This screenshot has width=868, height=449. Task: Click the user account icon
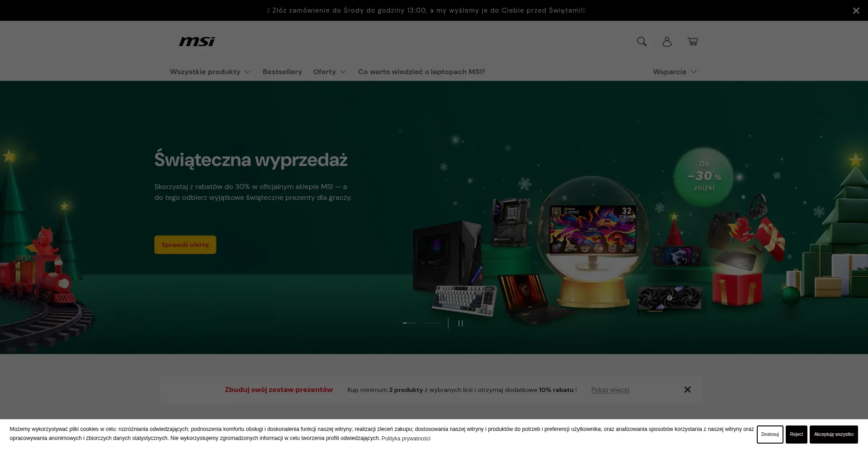(667, 41)
